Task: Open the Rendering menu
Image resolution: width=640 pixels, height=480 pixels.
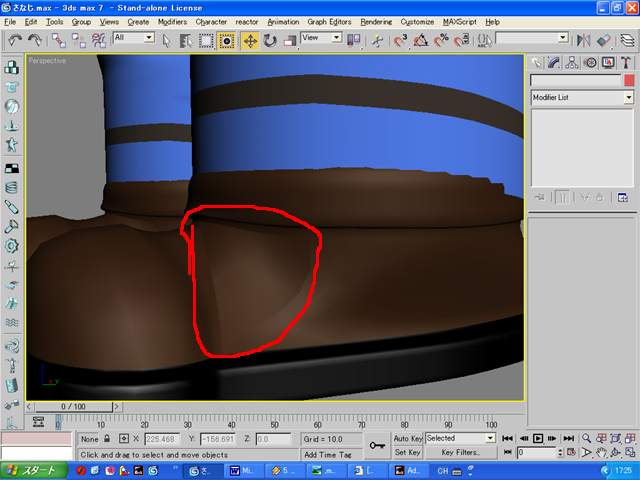Action: click(x=376, y=22)
